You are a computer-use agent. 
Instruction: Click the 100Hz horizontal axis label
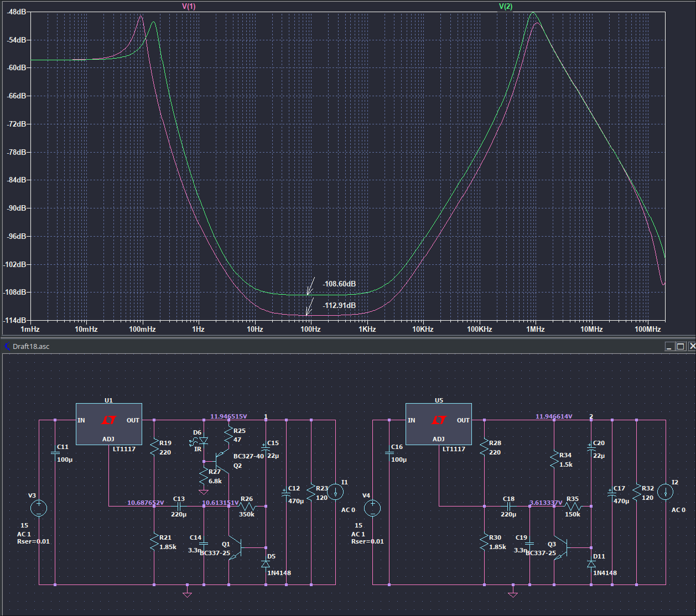click(310, 329)
